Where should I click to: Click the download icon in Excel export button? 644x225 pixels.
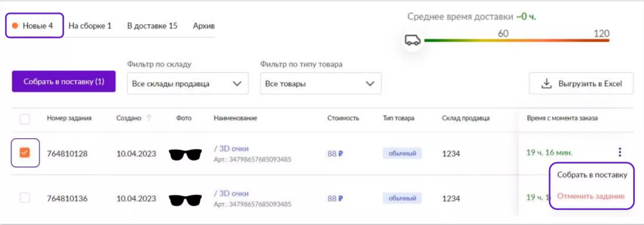546,84
